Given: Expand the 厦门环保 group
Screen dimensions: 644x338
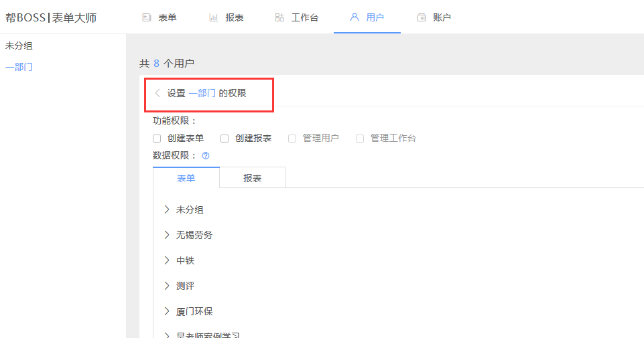Looking at the screenshot, I should (x=167, y=311).
